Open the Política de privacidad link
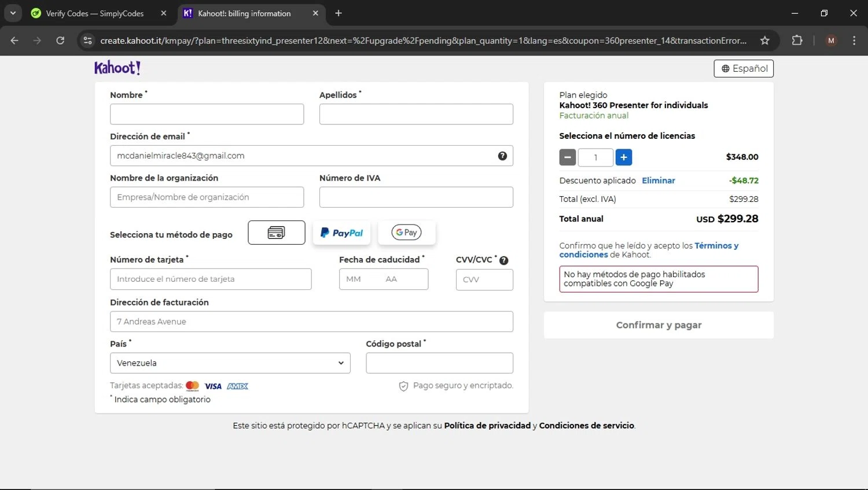The image size is (868, 490). point(487,426)
